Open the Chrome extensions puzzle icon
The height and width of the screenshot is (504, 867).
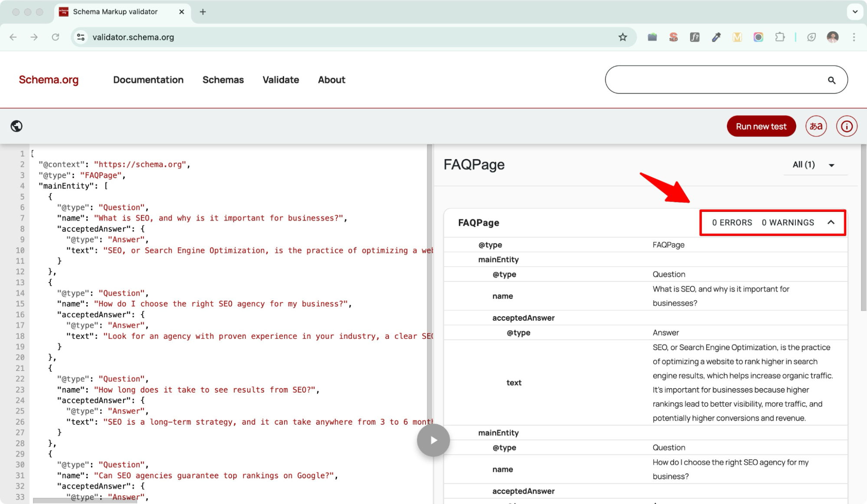pos(780,37)
